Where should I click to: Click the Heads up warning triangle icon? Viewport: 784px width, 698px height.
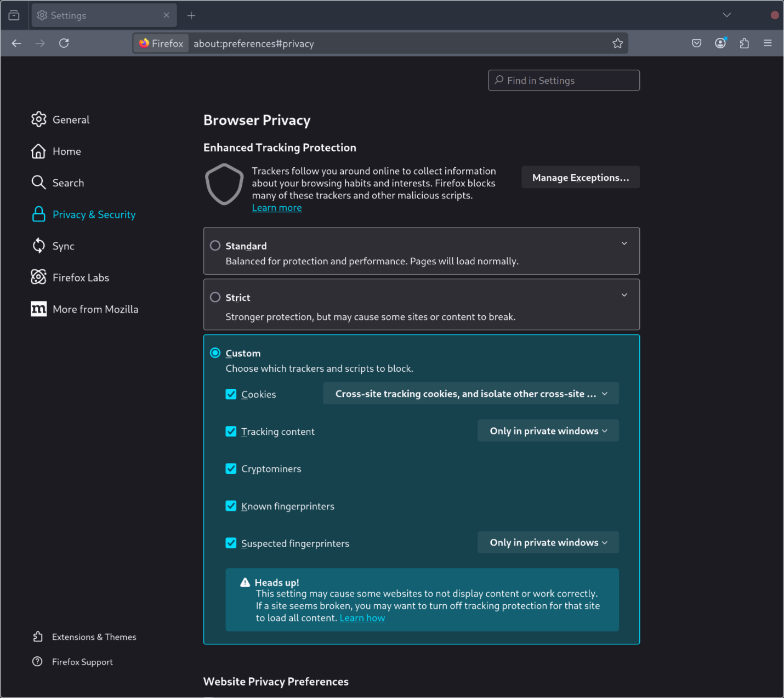245,582
